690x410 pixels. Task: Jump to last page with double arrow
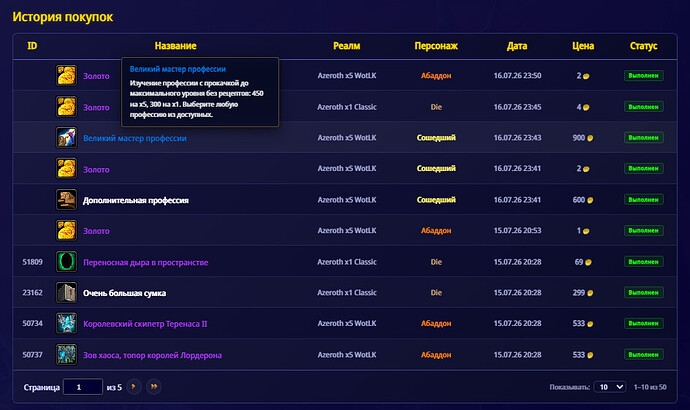[154, 387]
